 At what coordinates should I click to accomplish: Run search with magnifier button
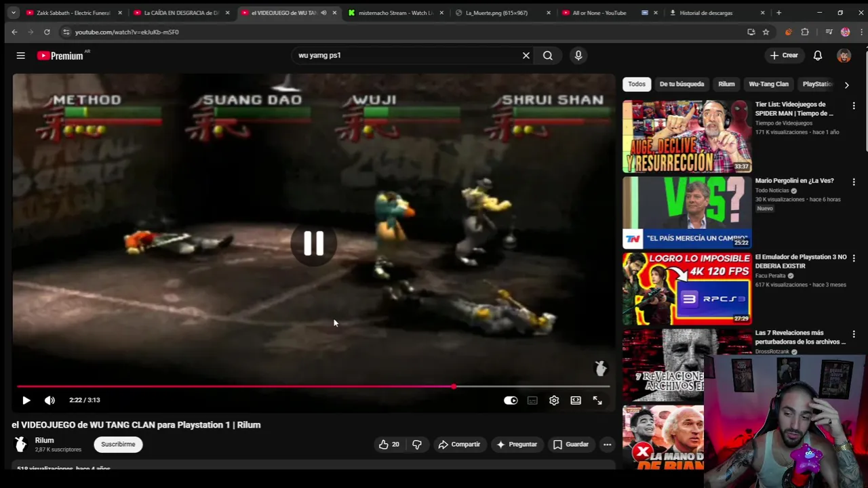[x=548, y=56]
